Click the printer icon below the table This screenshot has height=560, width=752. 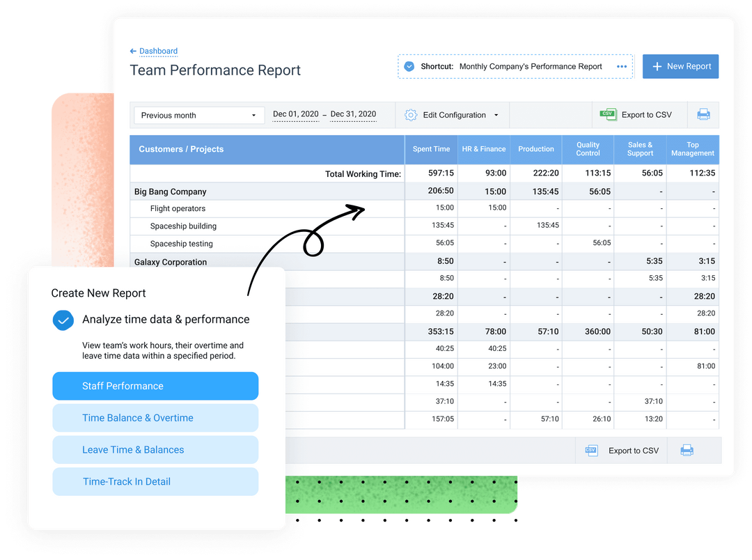687,450
